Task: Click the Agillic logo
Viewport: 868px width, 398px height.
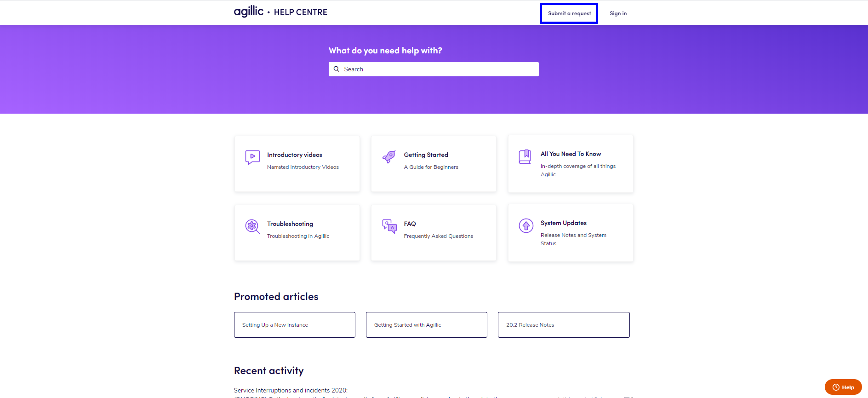Action: pos(249,12)
